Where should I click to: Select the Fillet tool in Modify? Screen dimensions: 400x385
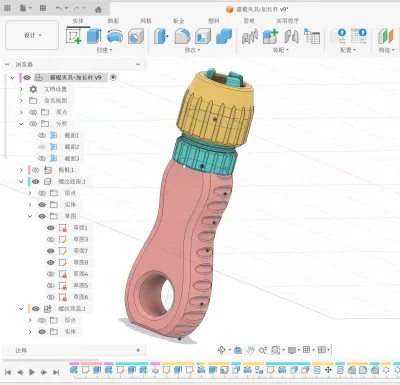[182, 36]
